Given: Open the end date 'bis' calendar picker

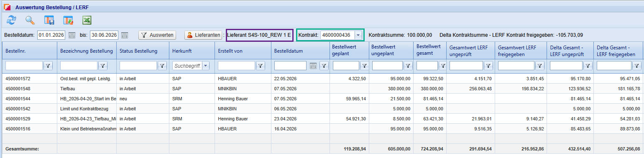Looking at the screenshot, I should click(124, 35).
